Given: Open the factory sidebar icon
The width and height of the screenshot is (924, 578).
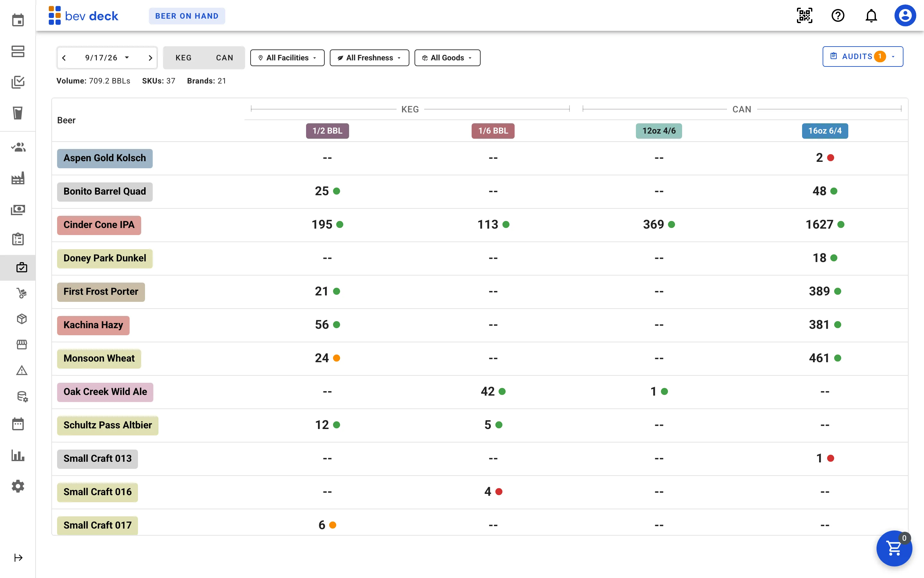Looking at the screenshot, I should tap(18, 178).
